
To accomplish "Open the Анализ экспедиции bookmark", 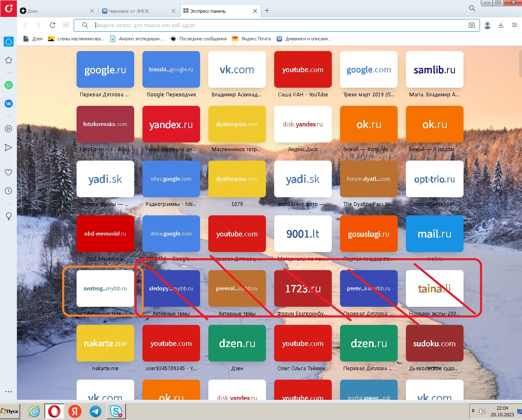I will coord(137,39).
